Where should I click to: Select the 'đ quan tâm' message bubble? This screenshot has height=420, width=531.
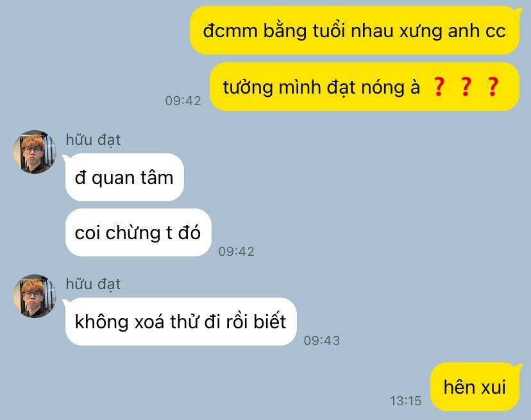pyautogui.click(x=124, y=177)
